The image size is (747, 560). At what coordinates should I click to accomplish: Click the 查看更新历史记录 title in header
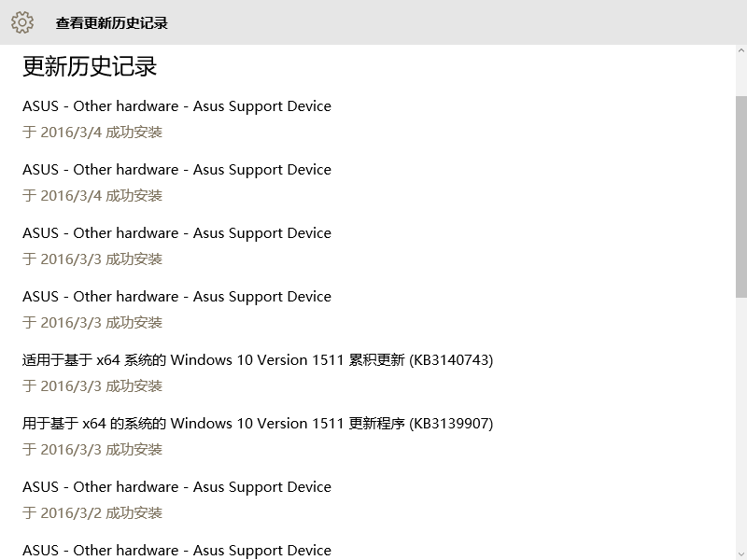pos(111,23)
